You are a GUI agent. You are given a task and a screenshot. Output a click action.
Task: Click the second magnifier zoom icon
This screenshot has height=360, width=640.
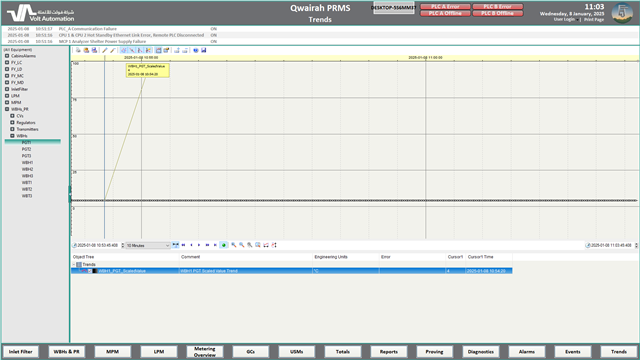pos(242,245)
